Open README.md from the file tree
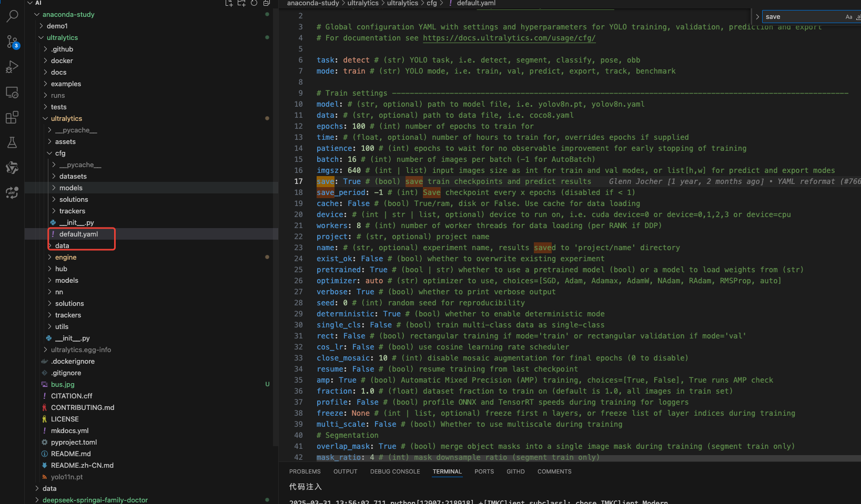 coord(70,454)
